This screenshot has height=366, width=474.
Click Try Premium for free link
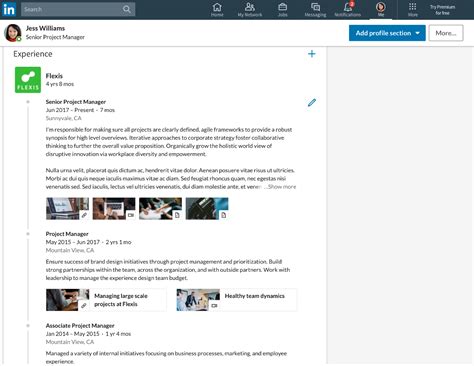pyautogui.click(x=442, y=10)
